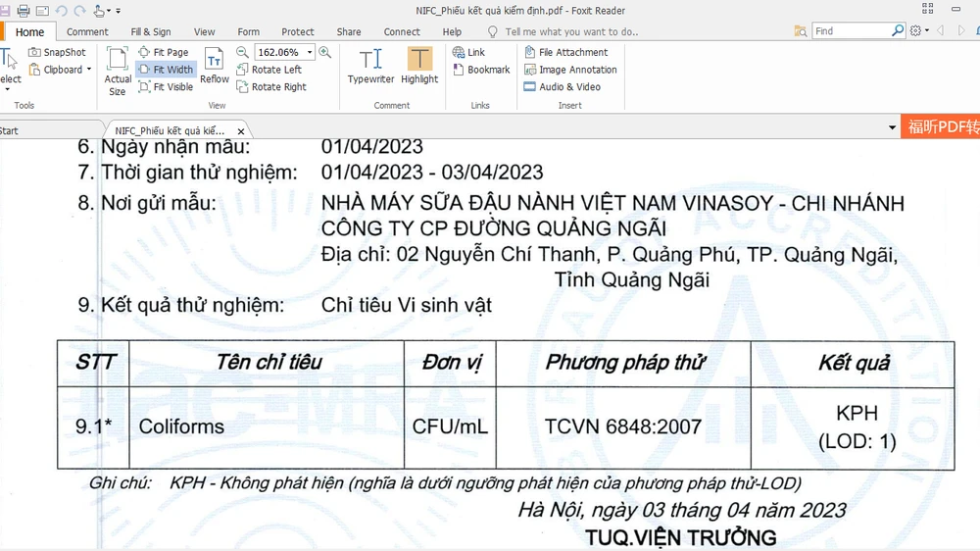This screenshot has width=980, height=551.
Task: Close the NIFC_Phiếu kết quả document tab
Action: (241, 131)
